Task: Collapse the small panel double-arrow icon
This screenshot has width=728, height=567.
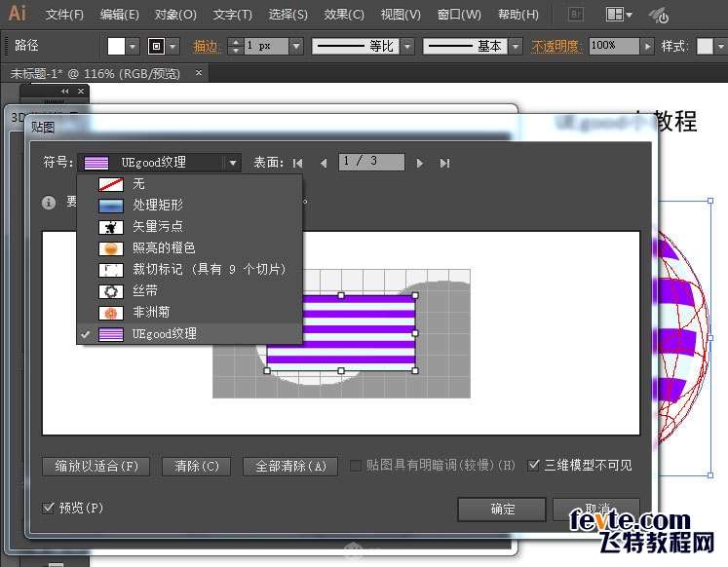Action: pos(64,91)
